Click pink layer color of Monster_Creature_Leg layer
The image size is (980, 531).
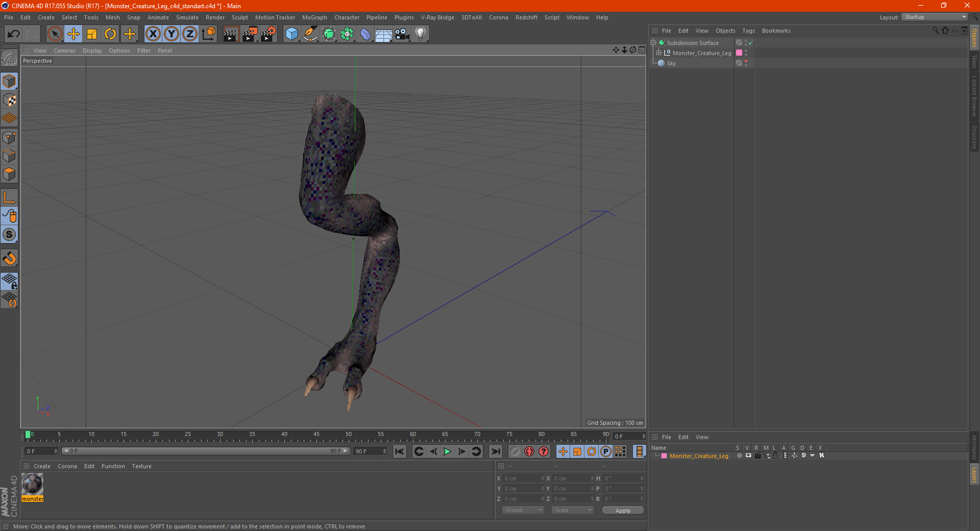tap(664, 456)
